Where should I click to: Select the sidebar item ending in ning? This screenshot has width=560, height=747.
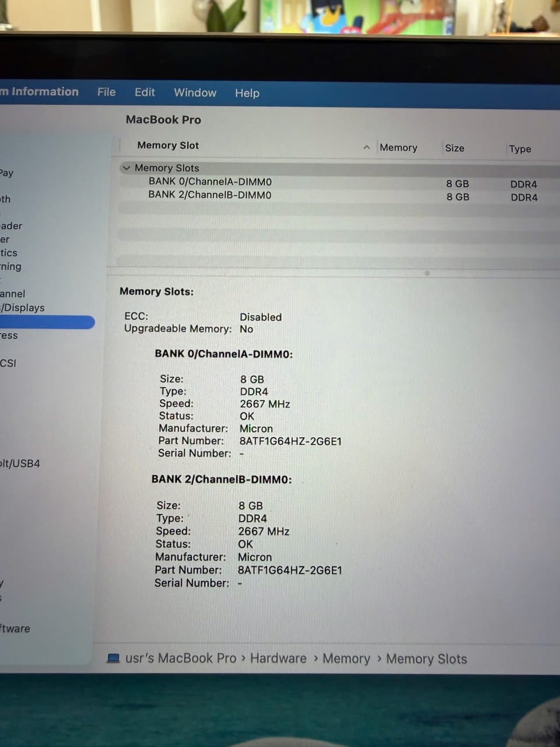[10, 267]
